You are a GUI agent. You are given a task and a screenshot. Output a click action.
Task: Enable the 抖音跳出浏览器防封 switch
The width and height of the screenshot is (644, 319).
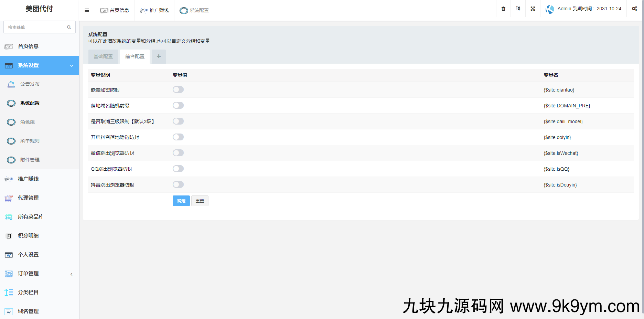pos(178,184)
